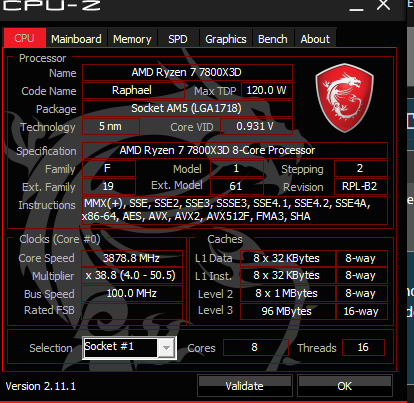Screen dimensions: 414x403
Task: Click the Validate button
Action: click(x=245, y=386)
